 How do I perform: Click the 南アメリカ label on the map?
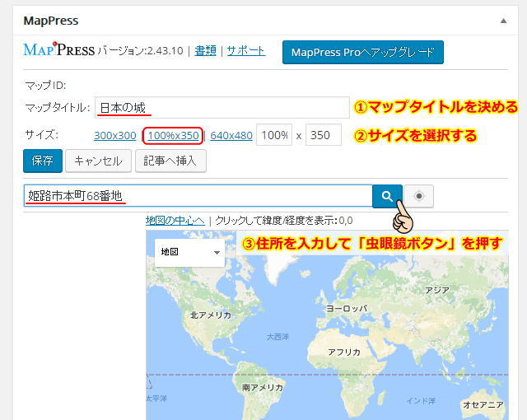point(263,388)
